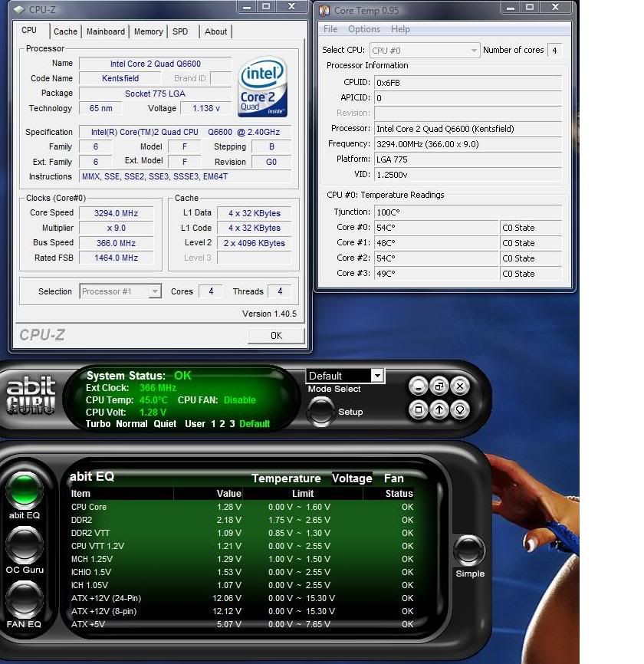Select the DDR2 VTT row in abit EQ

pyautogui.click(x=242, y=533)
